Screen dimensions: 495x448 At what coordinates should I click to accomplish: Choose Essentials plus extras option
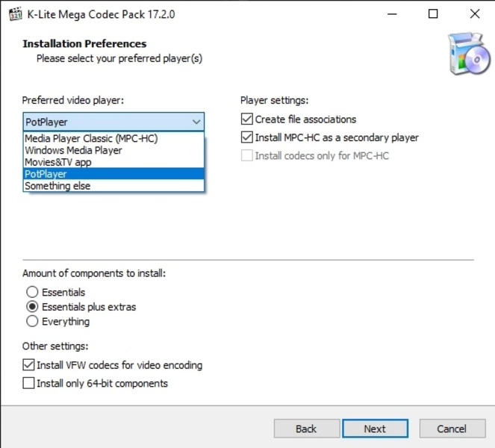click(x=32, y=307)
